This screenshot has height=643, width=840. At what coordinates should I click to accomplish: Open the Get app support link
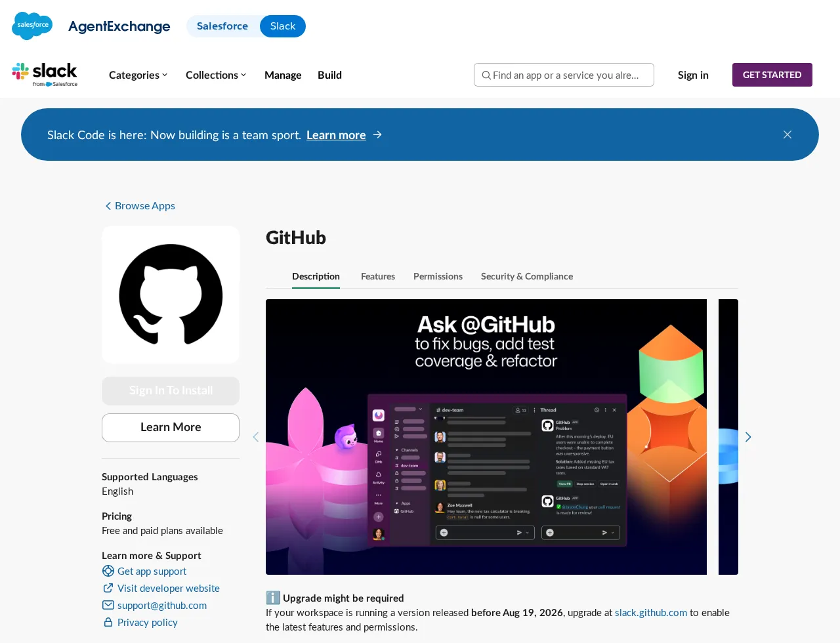pyautogui.click(x=152, y=571)
